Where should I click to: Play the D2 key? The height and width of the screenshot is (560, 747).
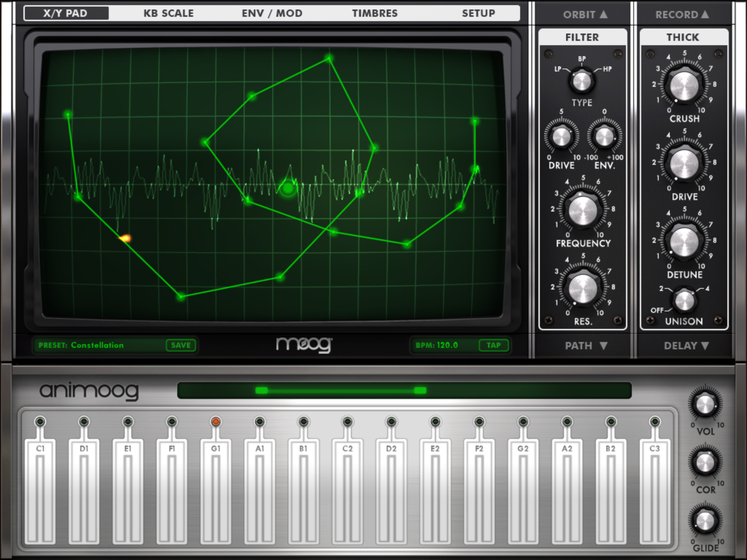[391, 491]
